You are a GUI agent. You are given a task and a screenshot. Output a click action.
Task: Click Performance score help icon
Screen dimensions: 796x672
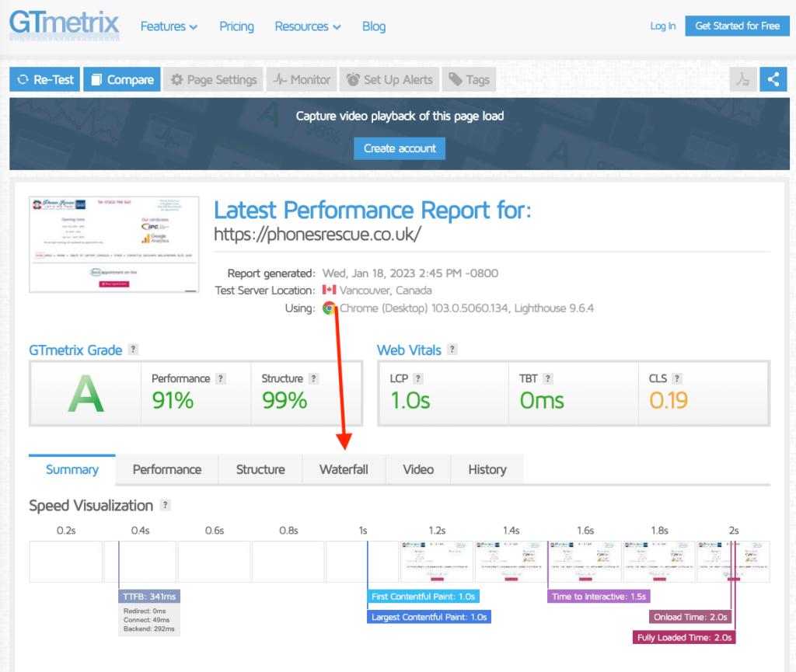[220, 378]
